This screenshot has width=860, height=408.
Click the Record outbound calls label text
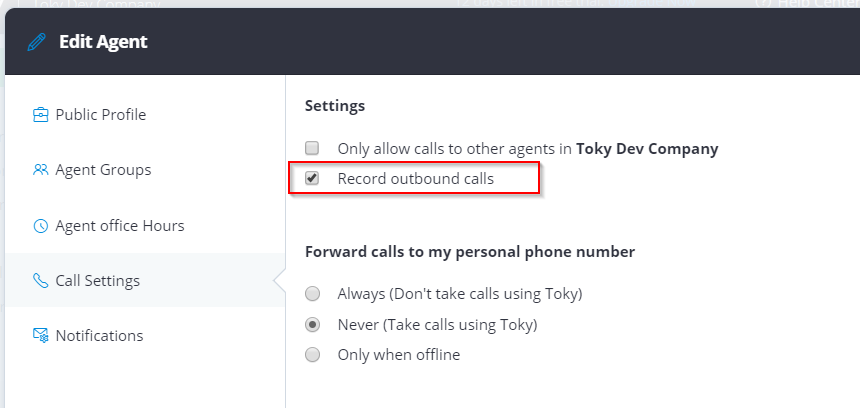415,179
